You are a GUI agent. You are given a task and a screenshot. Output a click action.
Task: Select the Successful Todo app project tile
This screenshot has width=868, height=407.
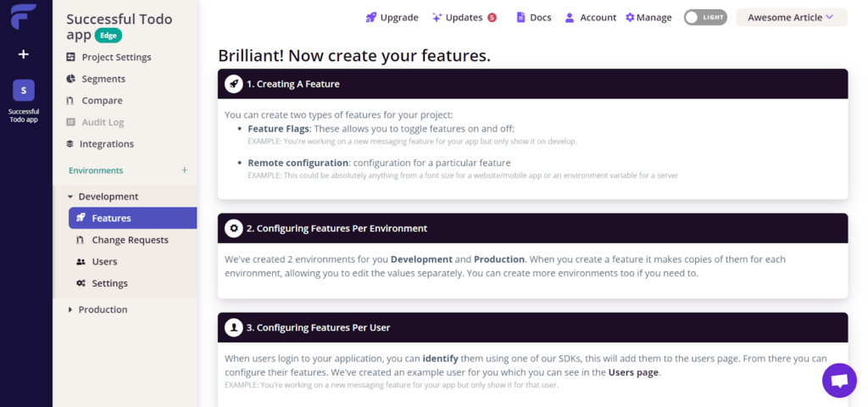(x=24, y=91)
